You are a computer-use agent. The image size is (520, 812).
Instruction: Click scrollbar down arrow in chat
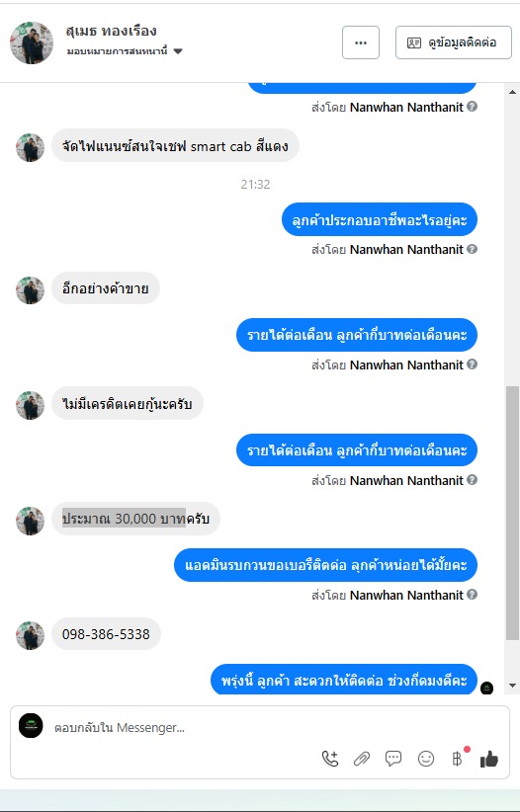point(512,686)
